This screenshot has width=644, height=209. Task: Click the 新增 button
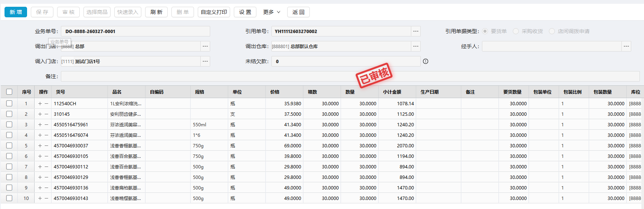[16, 12]
